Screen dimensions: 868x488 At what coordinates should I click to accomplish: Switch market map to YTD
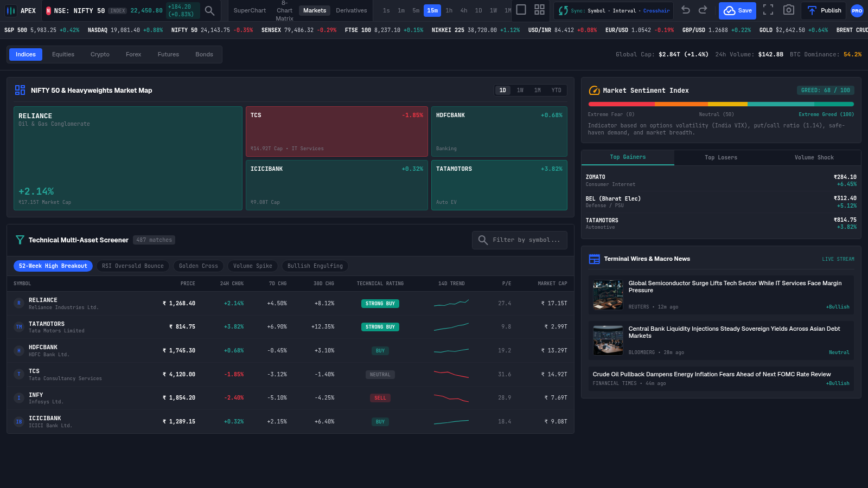[x=557, y=91]
